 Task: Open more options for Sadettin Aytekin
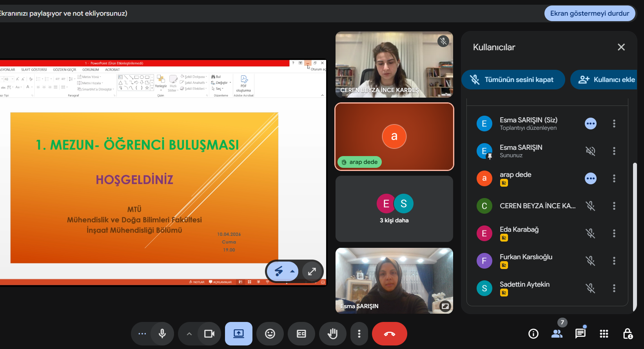point(614,288)
